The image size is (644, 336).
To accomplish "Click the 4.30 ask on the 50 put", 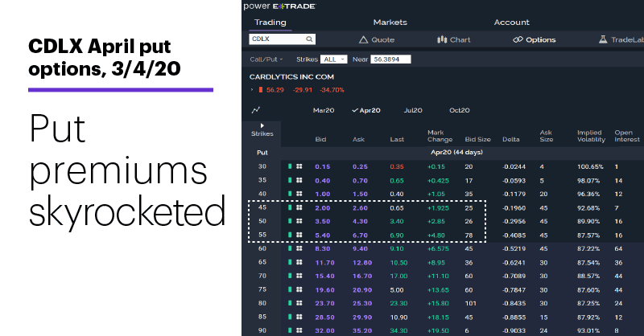I will pyautogui.click(x=360, y=222).
